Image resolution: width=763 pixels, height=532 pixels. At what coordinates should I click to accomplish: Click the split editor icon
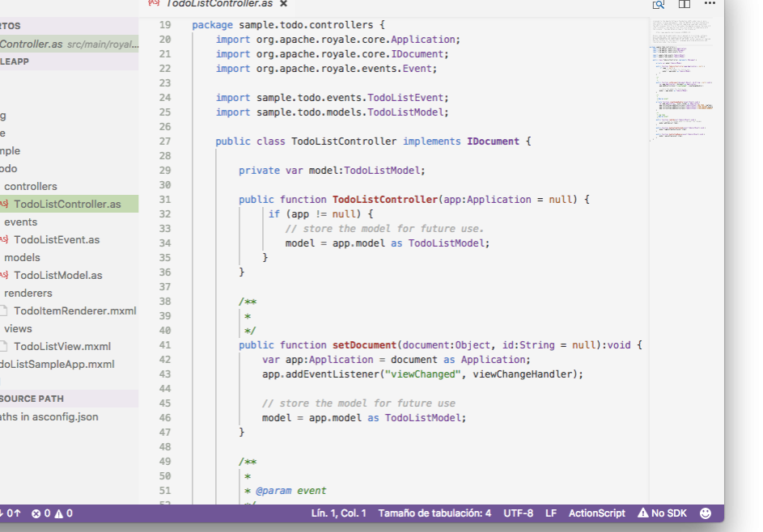click(x=685, y=4)
